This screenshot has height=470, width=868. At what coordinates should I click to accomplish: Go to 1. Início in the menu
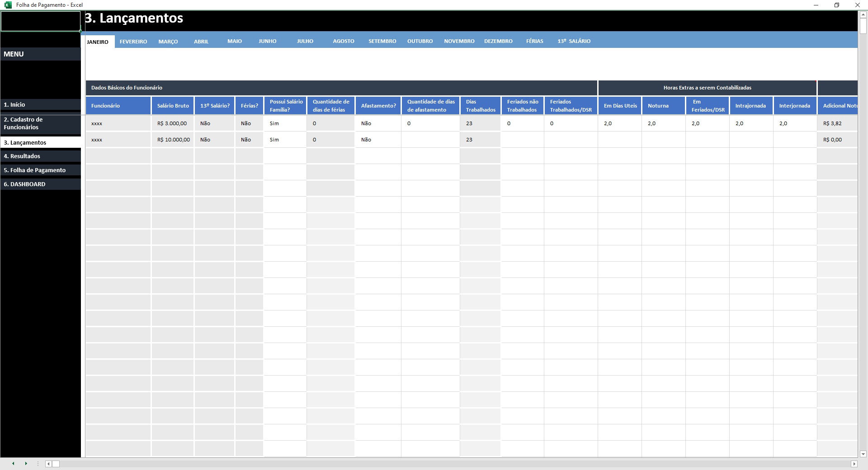coord(41,104)
